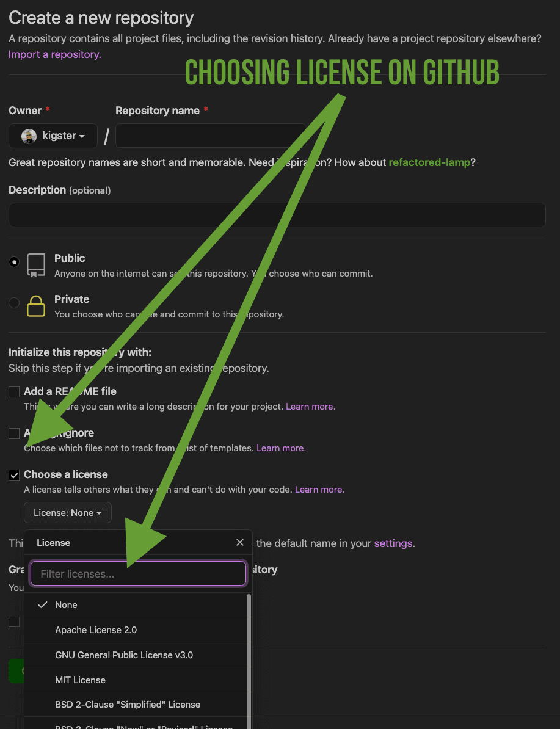Click the Public repository book icon

[36, 266]
